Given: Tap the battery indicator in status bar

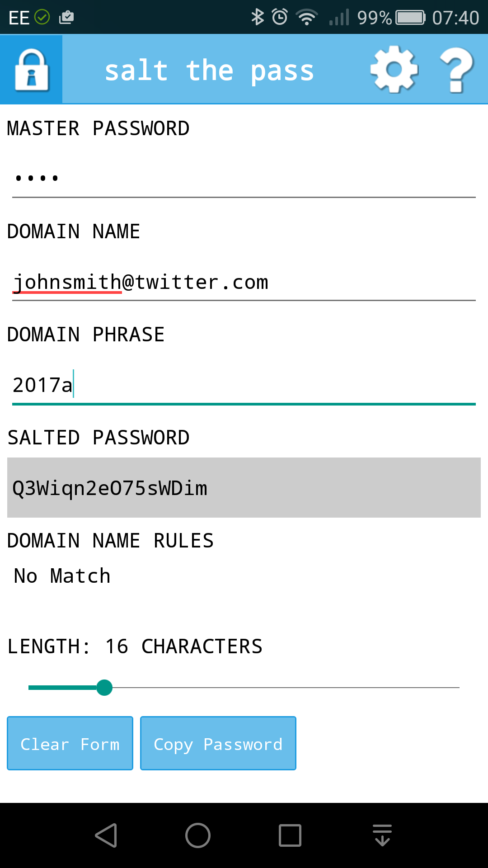Looking at the screenshot, I should tap(410, 18).
